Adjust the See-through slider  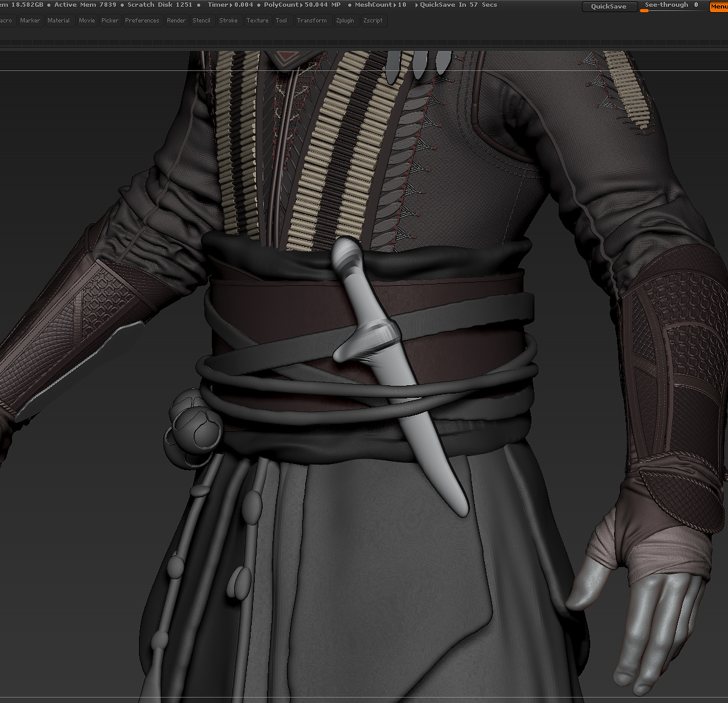(x=672, y=7)
